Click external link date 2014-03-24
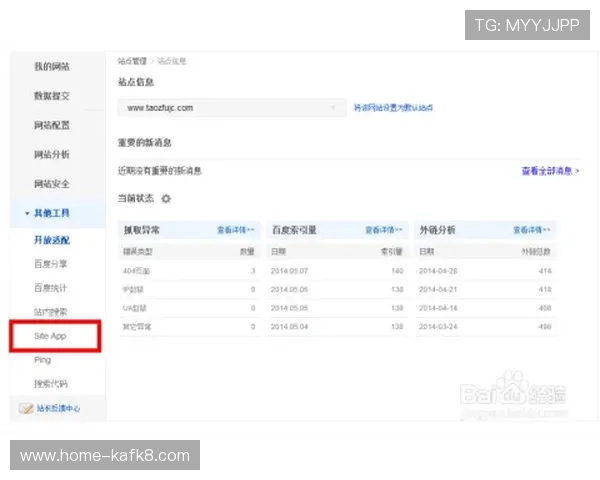Screen dimensions: 600x480 tap(438, 327)
